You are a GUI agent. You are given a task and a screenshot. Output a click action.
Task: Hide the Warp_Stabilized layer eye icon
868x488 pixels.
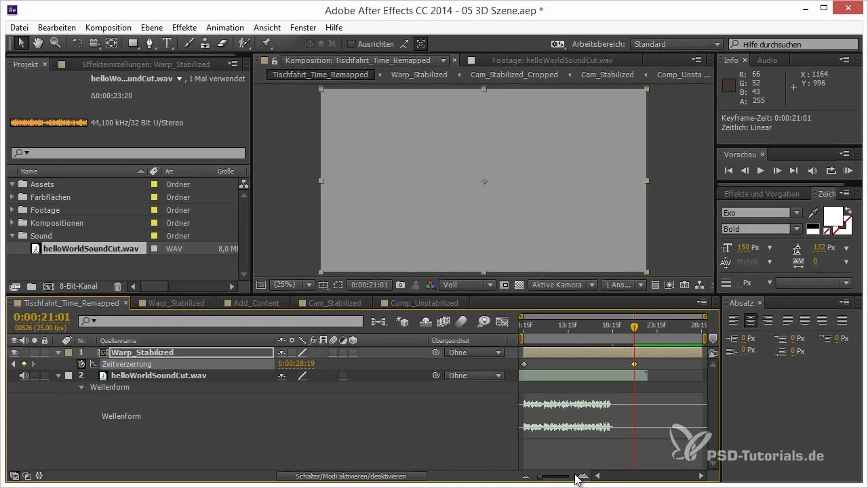point(14,352)
